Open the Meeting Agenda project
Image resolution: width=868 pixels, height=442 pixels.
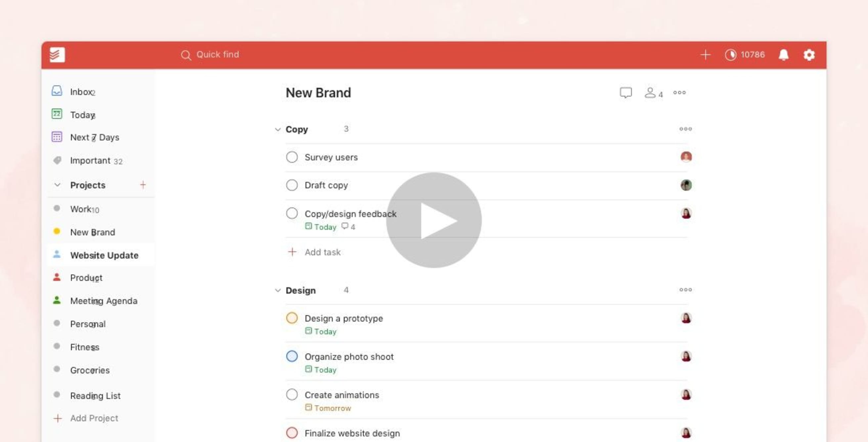[101, 300]
